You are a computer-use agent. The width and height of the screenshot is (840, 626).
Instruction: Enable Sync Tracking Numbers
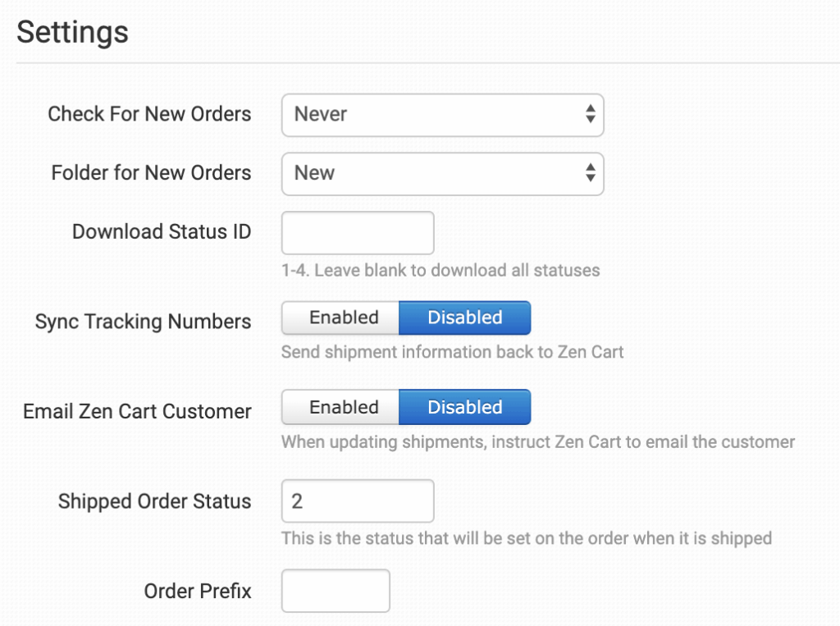click(x=342, y=318)
